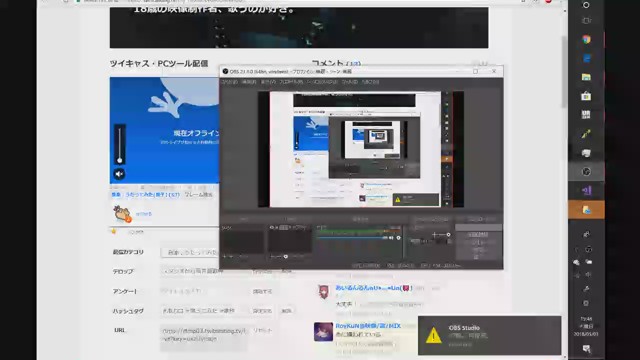Launch Visual Studio from the taskbar
The image size is (640, 360).
pyautogui.click(x=586, y=191)
